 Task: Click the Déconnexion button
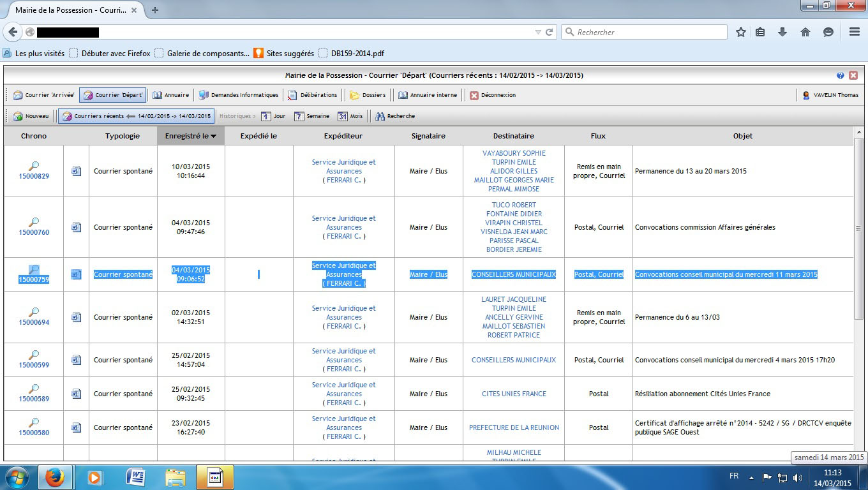click(x=493, y=95)
